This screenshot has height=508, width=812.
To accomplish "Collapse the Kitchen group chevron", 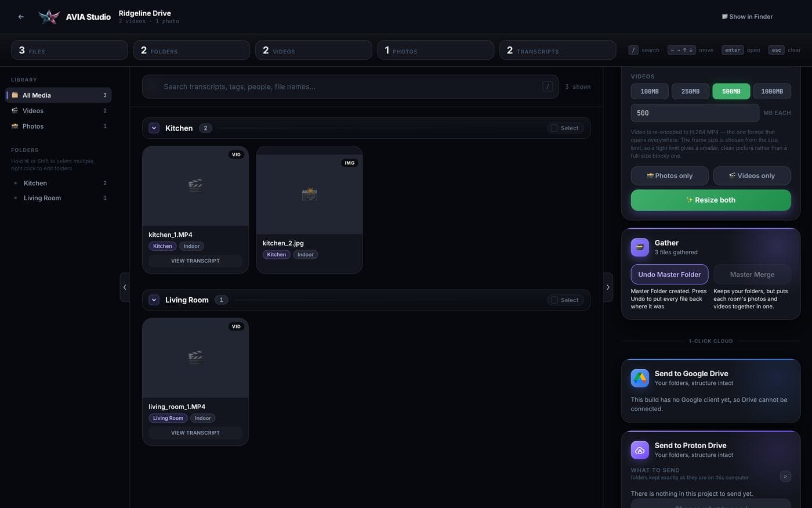I will (x=154, y=128).
